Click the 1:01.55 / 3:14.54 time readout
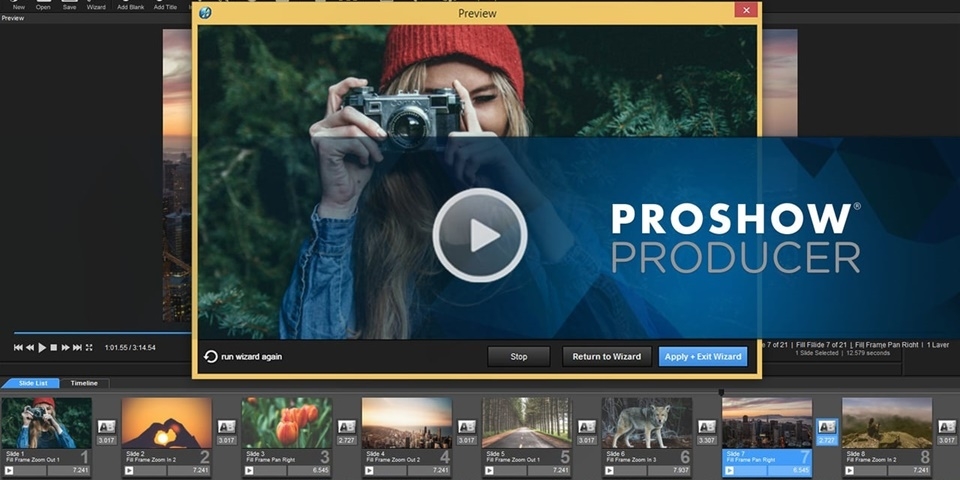This screenshot has width=960, height=480. coord(130,347)
